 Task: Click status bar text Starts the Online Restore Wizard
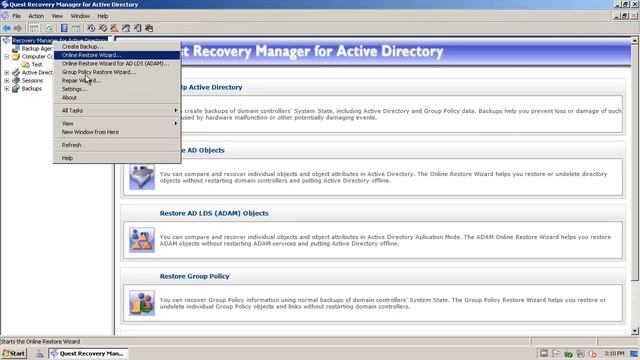[x=40, y=342]
